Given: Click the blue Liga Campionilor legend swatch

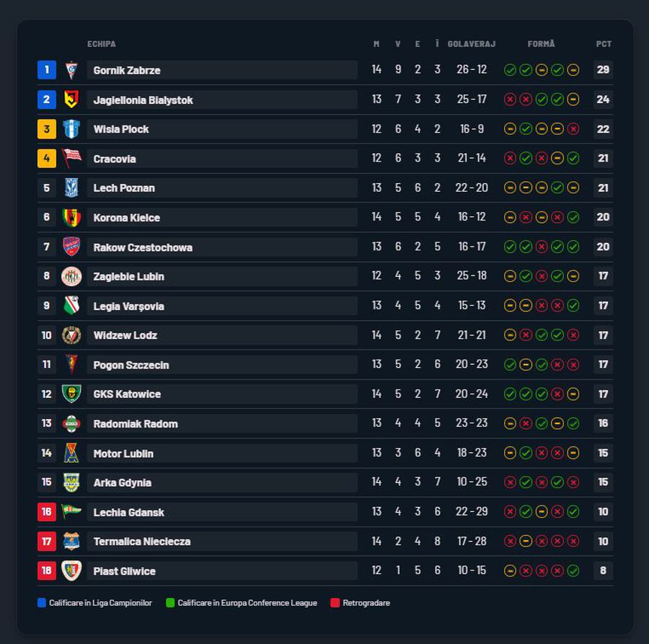Looking at the screenshot, I should (42, 603).
